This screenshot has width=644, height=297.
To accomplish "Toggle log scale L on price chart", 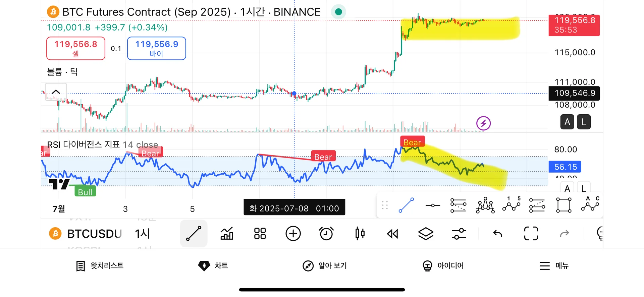I will click(x=584, y=122).
